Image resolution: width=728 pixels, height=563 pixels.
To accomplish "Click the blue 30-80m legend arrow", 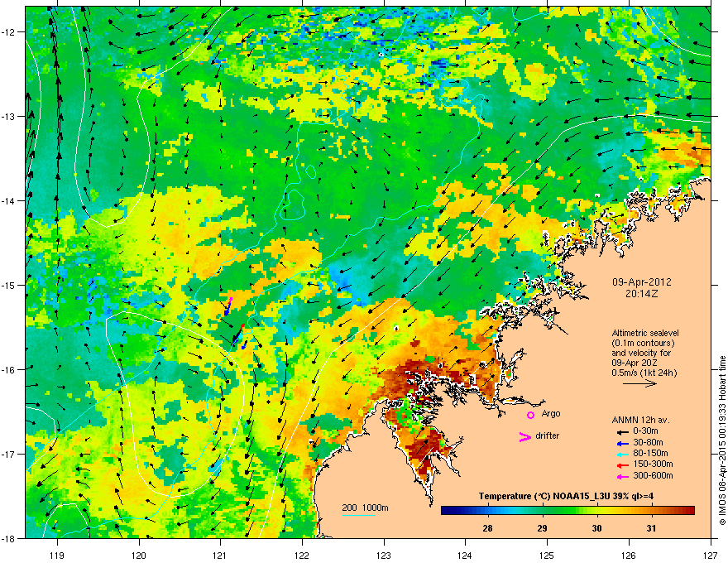I will (622, 443).
